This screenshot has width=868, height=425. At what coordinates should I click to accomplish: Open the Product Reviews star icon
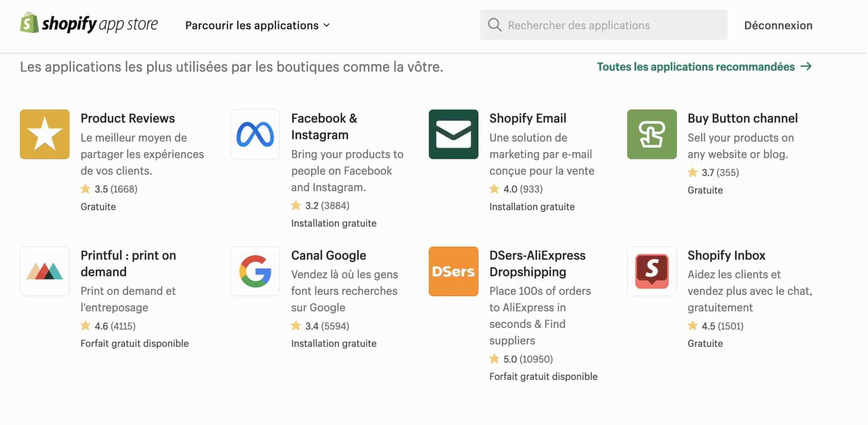click(x=45, y=134)
